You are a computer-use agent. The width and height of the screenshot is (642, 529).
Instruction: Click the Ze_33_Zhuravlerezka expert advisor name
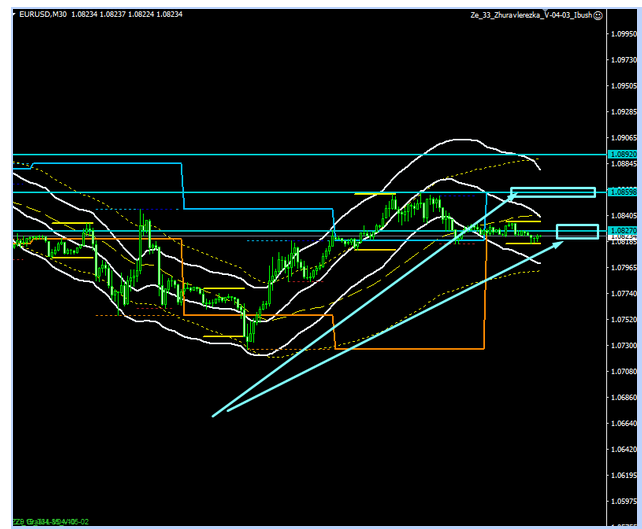click(530, 16)
